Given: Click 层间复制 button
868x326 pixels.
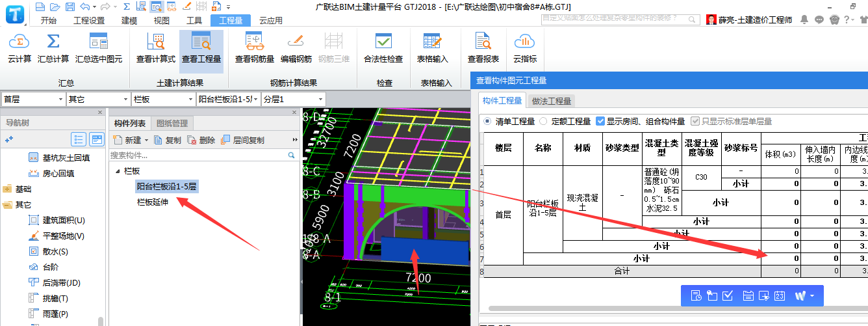Looking at the screenshot, I should tap(243, 140).
